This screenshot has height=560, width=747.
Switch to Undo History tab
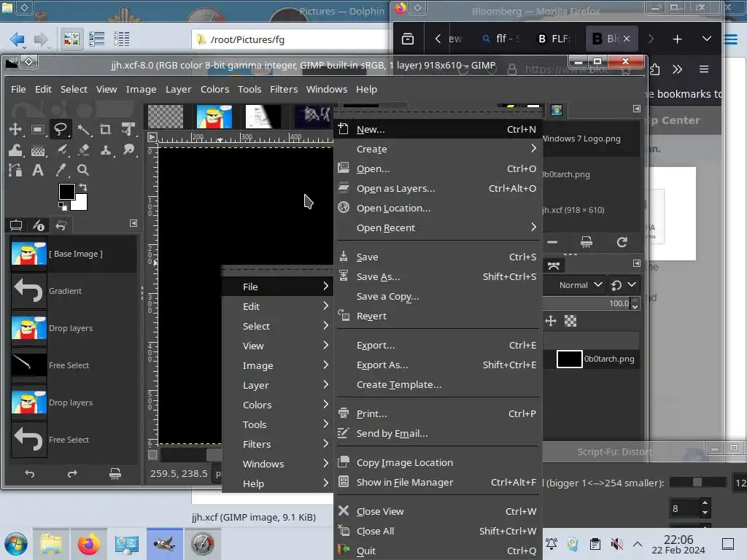click(61, 225)
